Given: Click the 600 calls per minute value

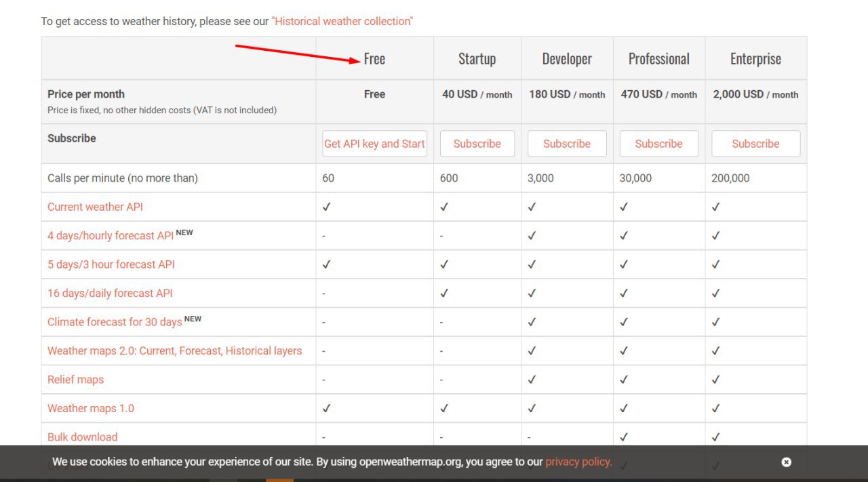Looking at the screenshot, I should 449,178.
